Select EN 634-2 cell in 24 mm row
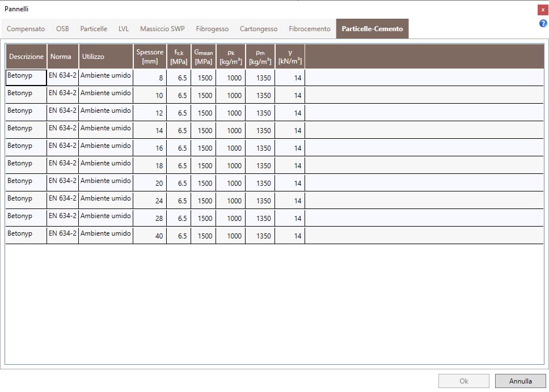Screen dimensions: 549x392 coord(63,201)
